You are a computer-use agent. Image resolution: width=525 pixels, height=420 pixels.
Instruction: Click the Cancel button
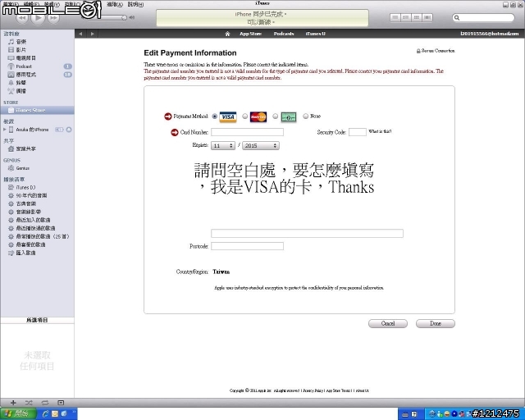coord(388,323)
